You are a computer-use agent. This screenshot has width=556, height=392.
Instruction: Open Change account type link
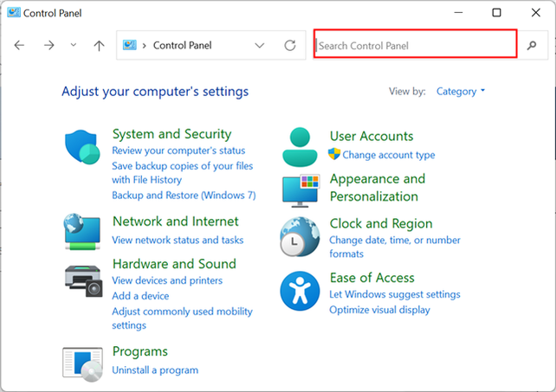click(389, 155)
